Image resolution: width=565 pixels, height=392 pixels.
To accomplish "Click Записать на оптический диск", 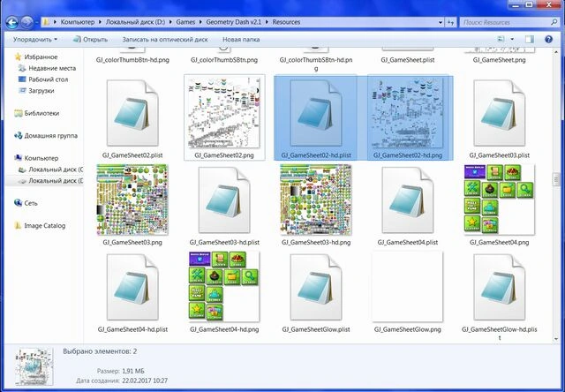I will (x=165, y=39).
